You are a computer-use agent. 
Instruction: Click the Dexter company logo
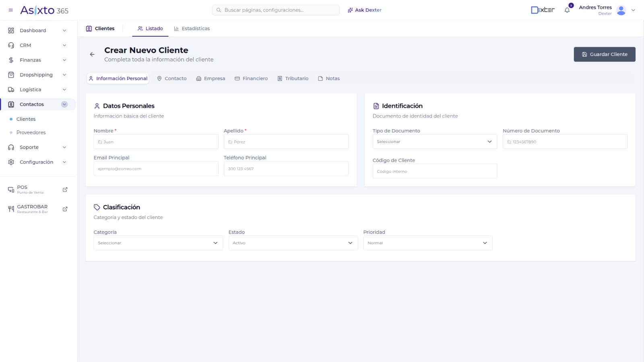point(543,10)
